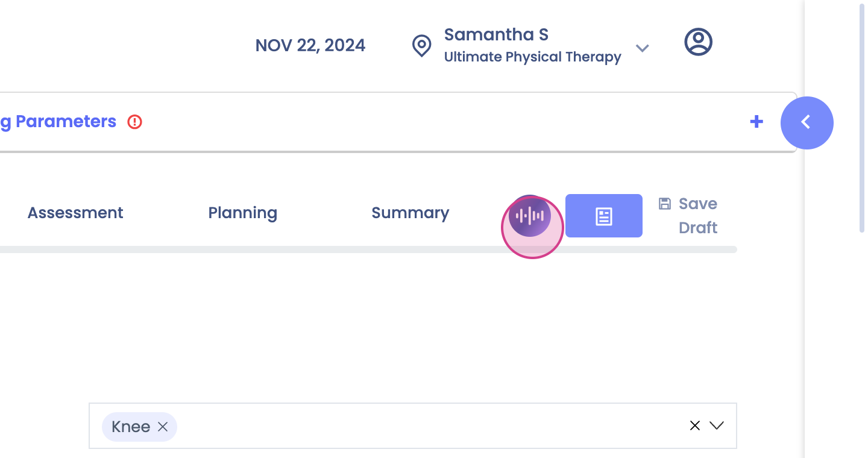The height and width of the screenshot is (458, 868).
Task: Click the location pin icon
Action: pyautogui.click(x=421, y=46)
